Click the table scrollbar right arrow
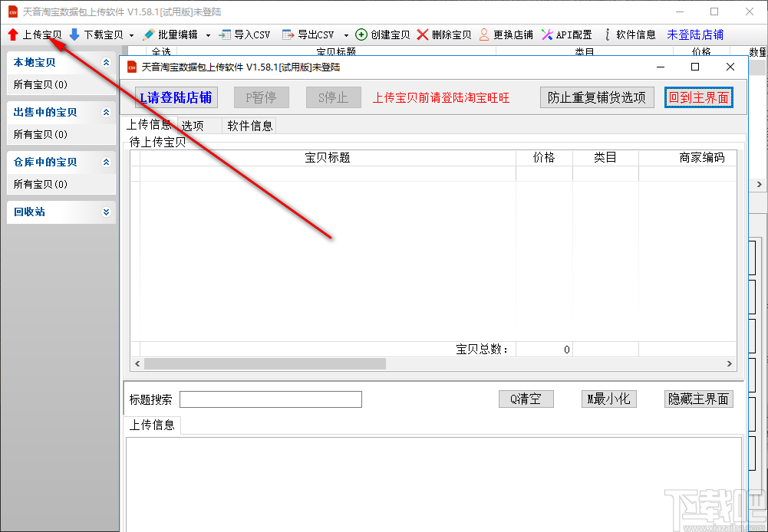 [x=730, y=363]
